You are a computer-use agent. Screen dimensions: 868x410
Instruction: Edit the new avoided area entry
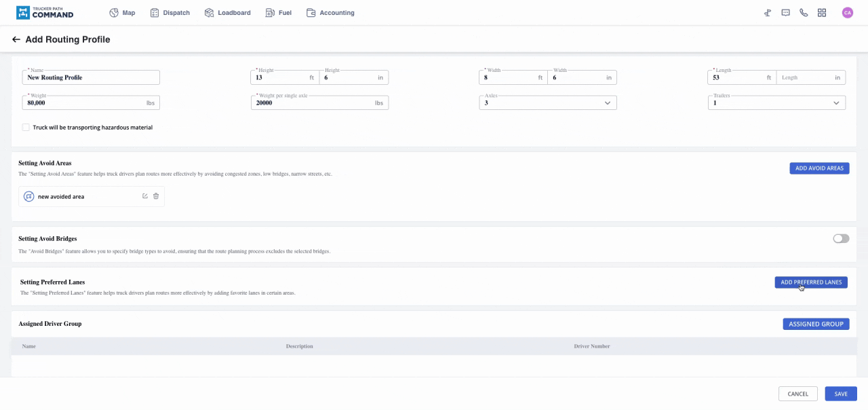pyautogui.click(x=145, y=196)
